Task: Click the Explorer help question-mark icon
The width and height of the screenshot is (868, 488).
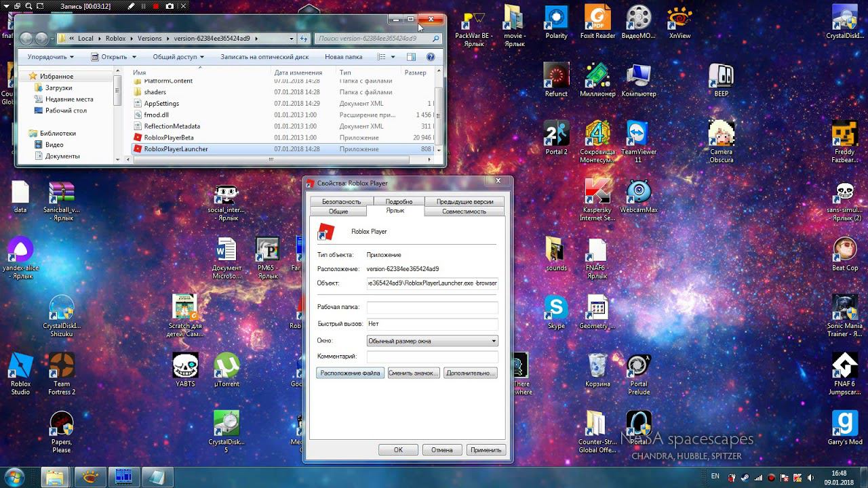Action: (430, 58)
